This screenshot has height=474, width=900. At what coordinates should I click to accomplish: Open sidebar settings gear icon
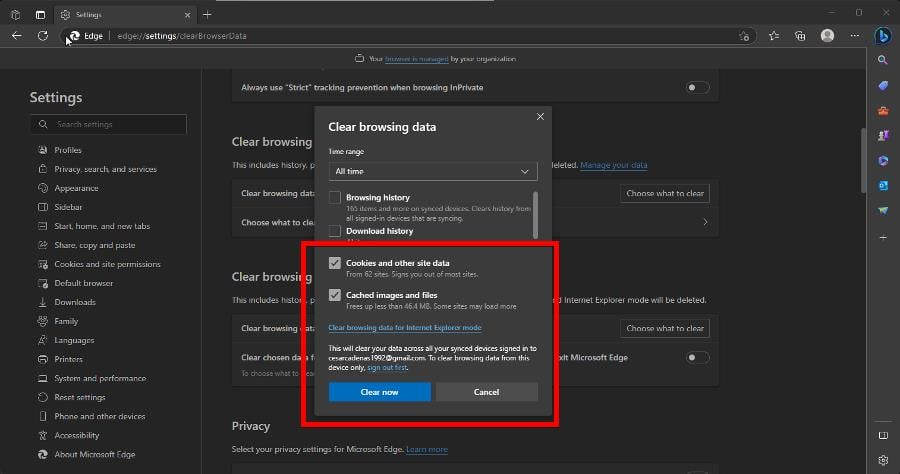pyautogui.click(x=883, y=460)
